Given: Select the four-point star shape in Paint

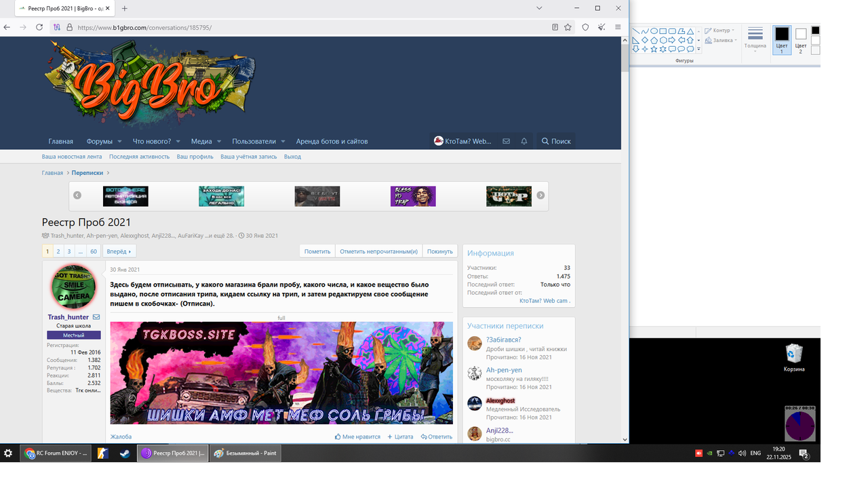Looking at the screenshot, I should tap(645, 49).
